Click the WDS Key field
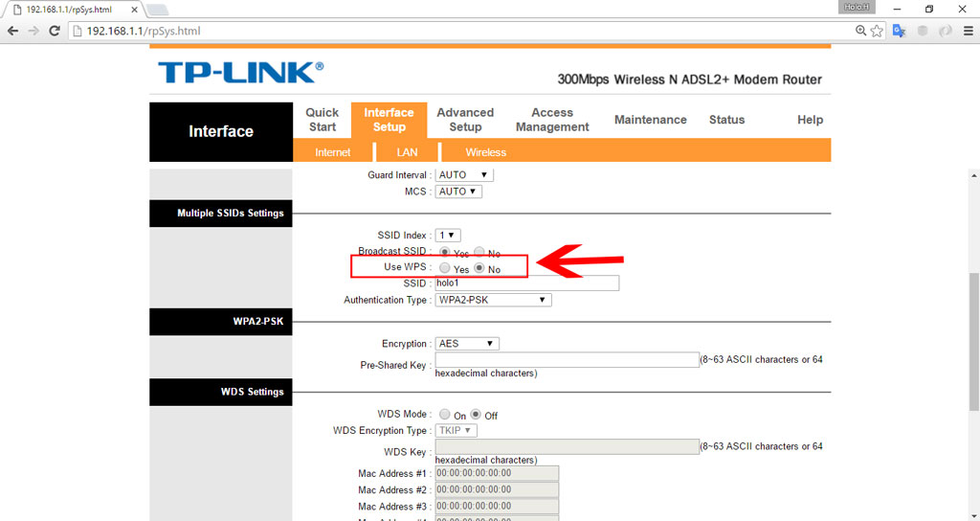Viewport: 980px width, 521px height. (567, 446)
